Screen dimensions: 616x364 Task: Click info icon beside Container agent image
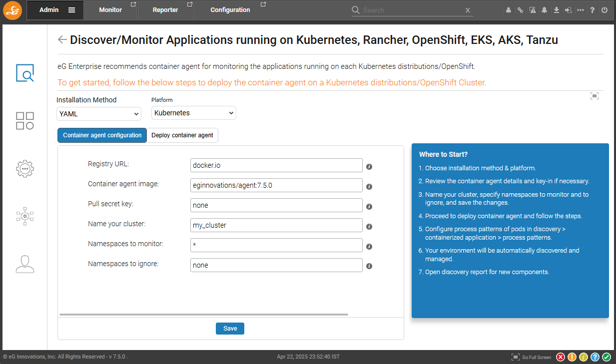click(369, 187)
